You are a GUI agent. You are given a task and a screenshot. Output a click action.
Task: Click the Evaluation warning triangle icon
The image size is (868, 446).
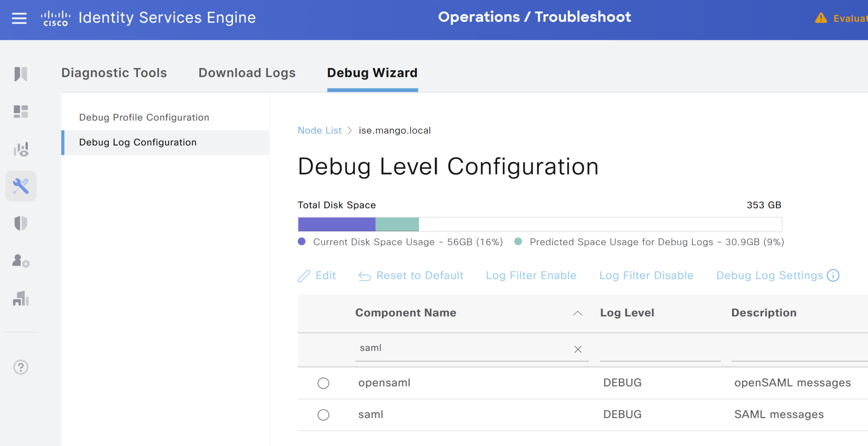point(821,18)
